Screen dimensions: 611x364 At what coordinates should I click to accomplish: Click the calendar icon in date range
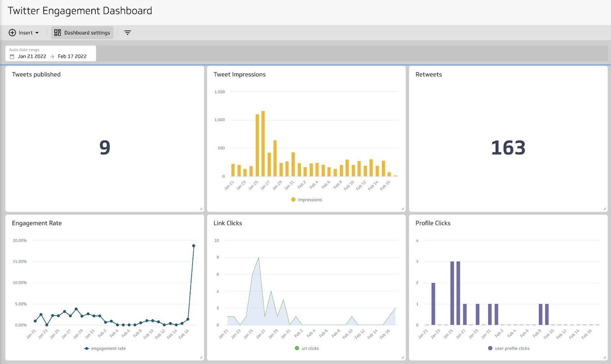coord(12,57)
